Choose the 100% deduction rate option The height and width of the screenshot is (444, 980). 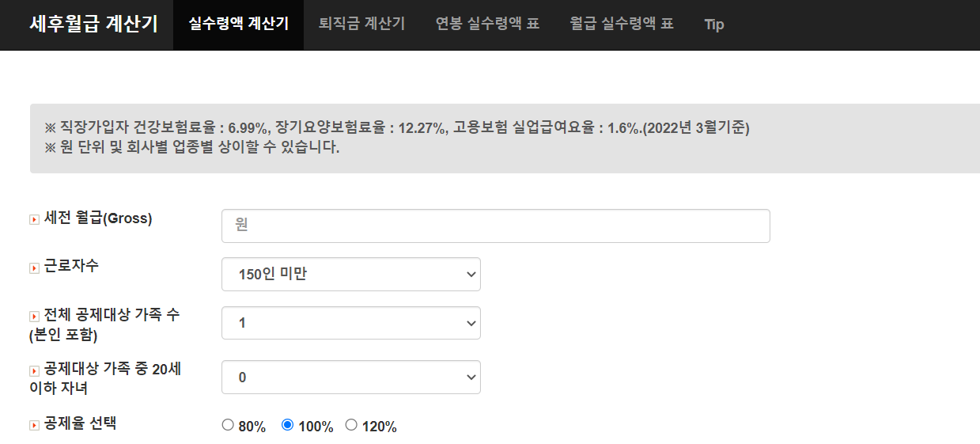coord(288,425)
